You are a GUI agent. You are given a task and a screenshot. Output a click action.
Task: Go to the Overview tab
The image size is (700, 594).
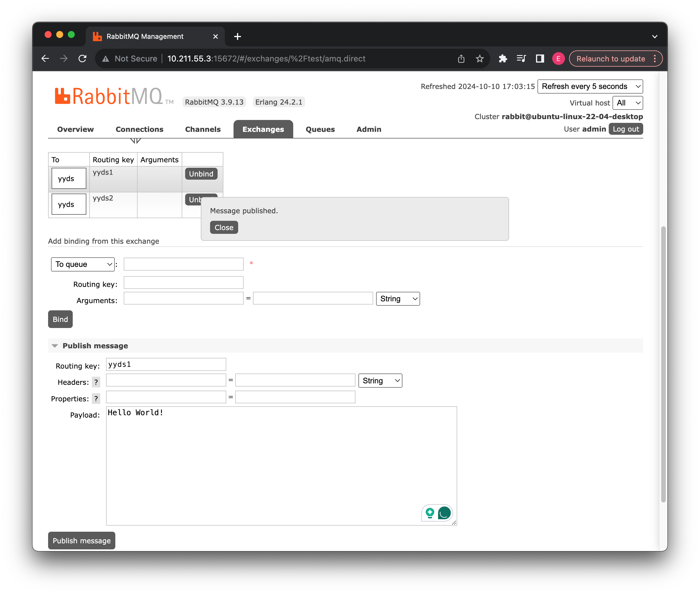tap(75, 129)
